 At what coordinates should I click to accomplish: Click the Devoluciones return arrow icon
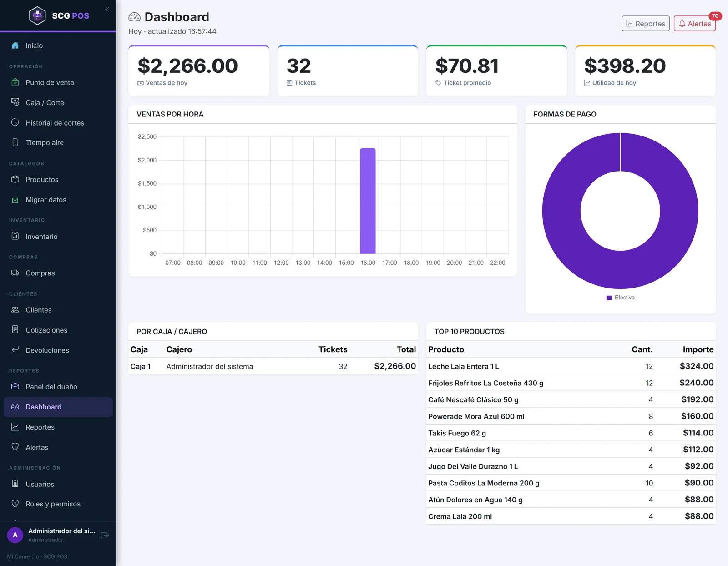pos(15,350)
